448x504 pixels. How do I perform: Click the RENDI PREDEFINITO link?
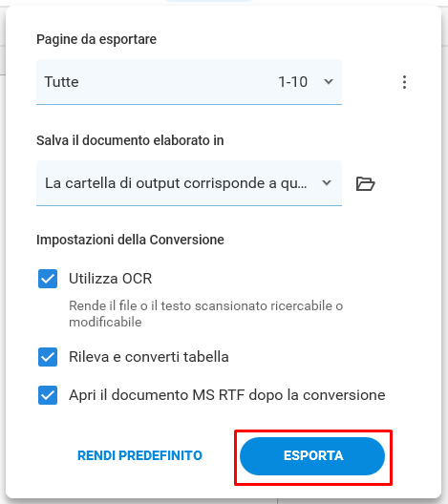point(139,455)
